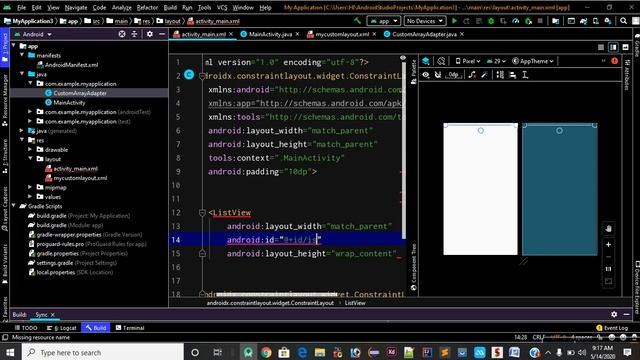Screen dimensions: 640x360
Task: Toggle View Options eye icon
Action: pos(426,75)
